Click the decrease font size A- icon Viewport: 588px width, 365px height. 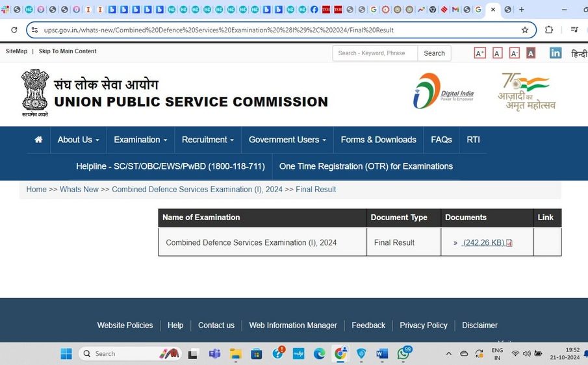(514, 53)
